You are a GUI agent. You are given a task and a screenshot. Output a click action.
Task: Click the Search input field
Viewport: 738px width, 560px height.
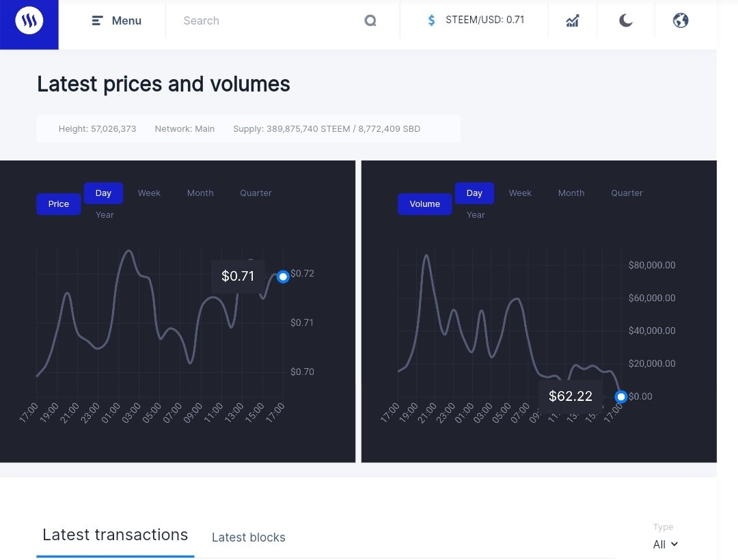tap(266, 21)
